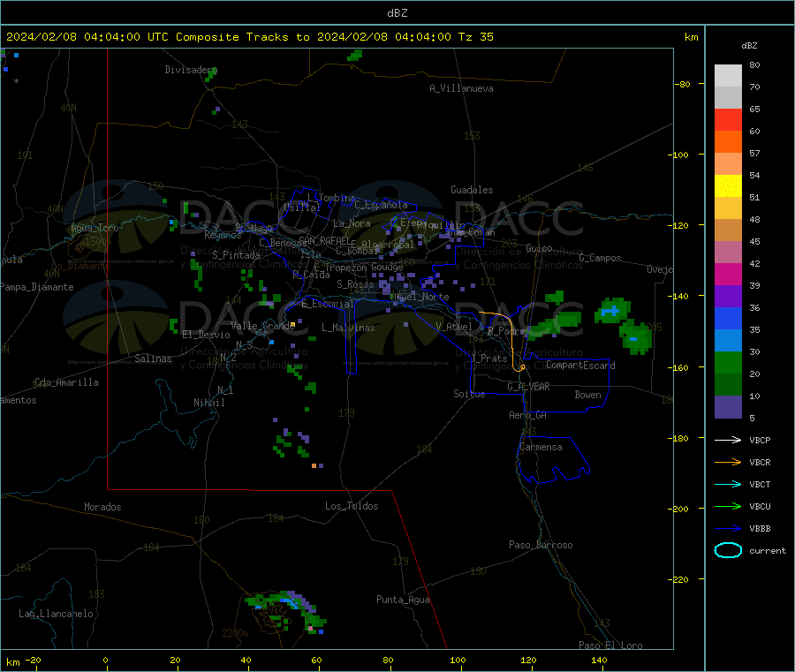Click the Morados place label
The image size is (795, 672).
[x=102, y=507]
